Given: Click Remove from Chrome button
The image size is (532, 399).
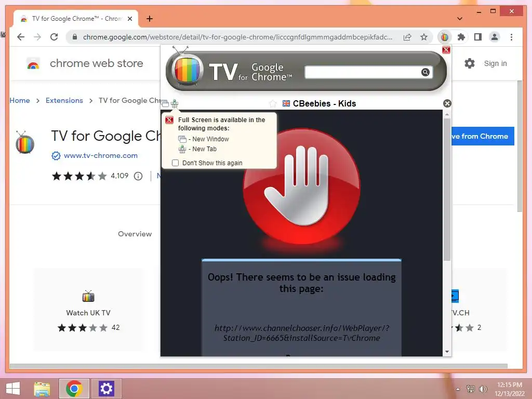Looking at the screenshot, I should (x=483, y=136).
